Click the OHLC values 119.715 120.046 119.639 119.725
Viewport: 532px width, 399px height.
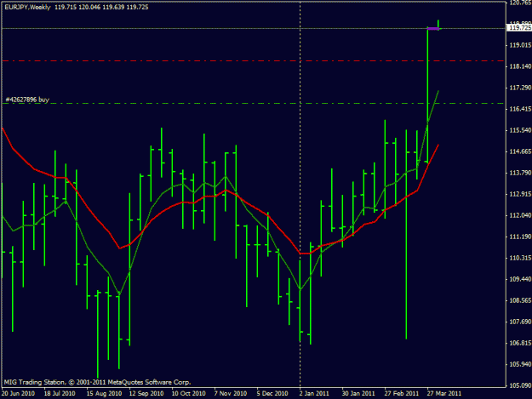(101, 7)
